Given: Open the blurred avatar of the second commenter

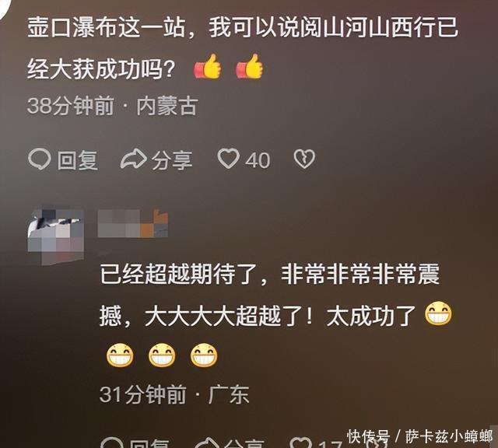Looking at the screenshot, I should click(x=56, y=236).
